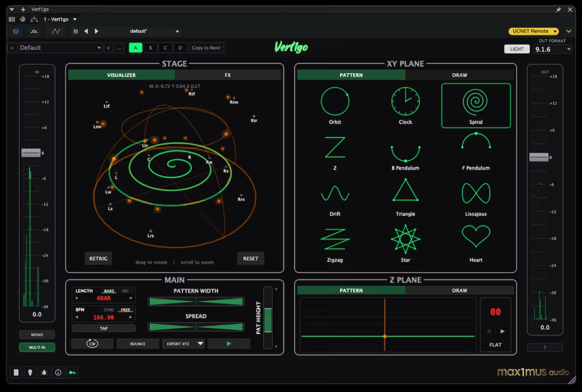
Task: Switch to snapshot B
Action: pos(150,47)
